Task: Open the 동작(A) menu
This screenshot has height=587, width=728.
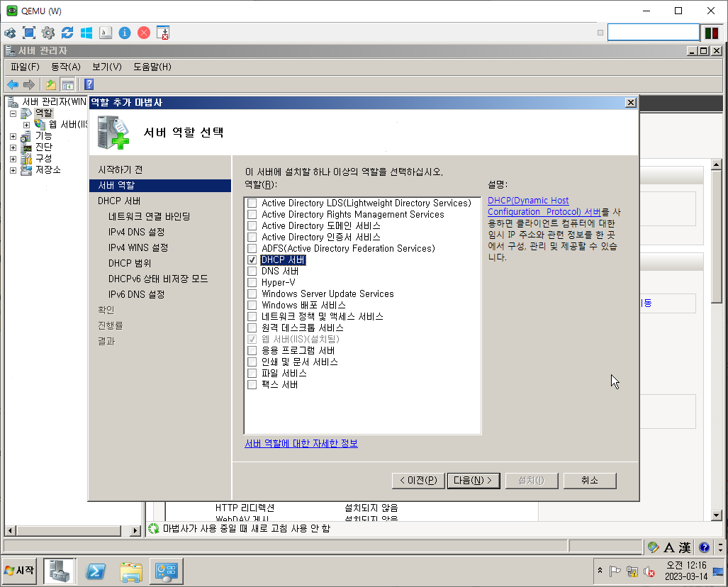Action: (x=66, y=67)
